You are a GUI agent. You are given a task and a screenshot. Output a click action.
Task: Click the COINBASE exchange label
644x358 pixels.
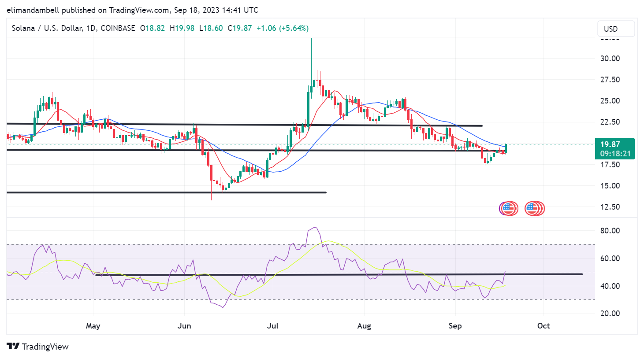click(118, 28)
